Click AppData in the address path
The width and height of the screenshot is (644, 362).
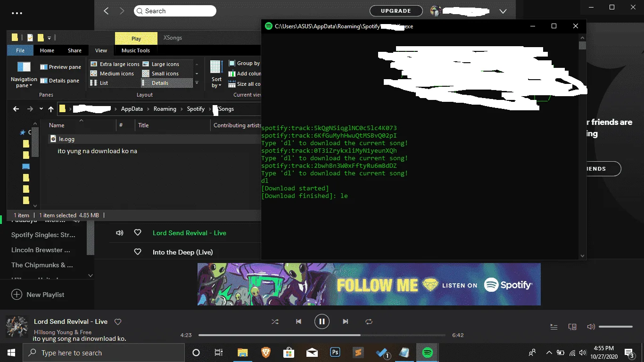pyautogui.click(x=132, y=109)
